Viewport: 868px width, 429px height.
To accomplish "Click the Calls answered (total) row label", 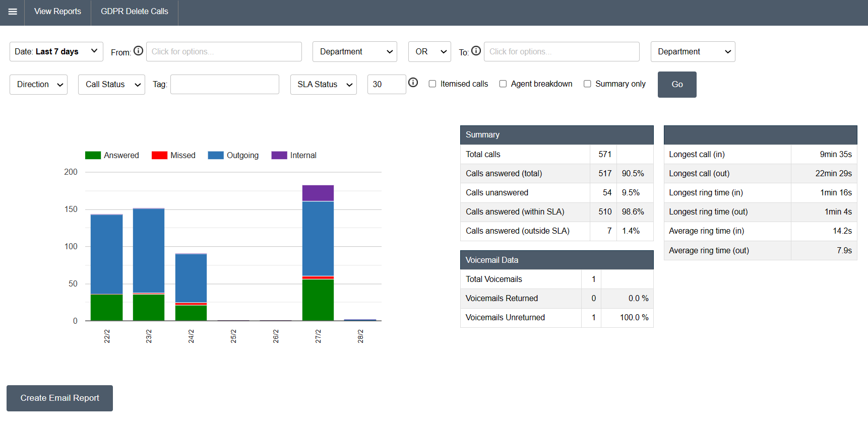I will tap(504, 174).
